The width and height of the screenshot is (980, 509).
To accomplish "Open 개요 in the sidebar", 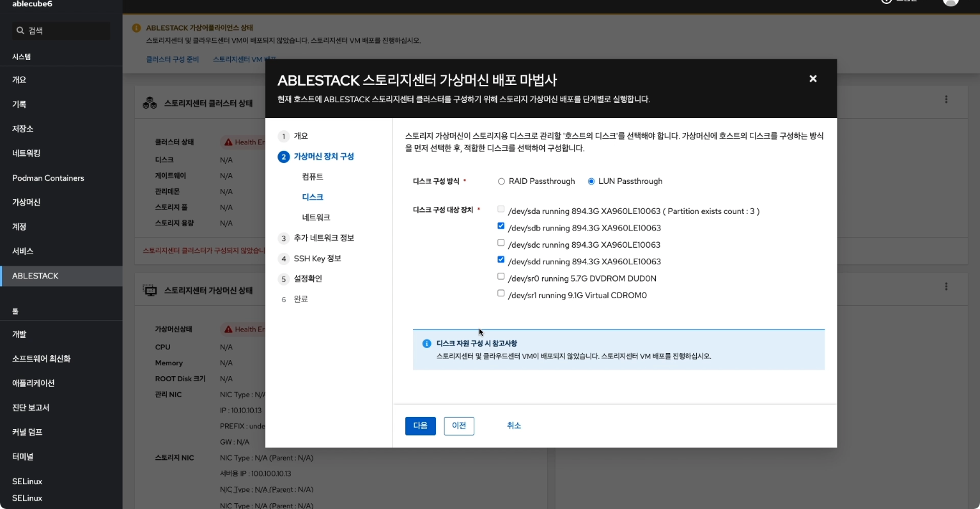I will click(61, 80).
